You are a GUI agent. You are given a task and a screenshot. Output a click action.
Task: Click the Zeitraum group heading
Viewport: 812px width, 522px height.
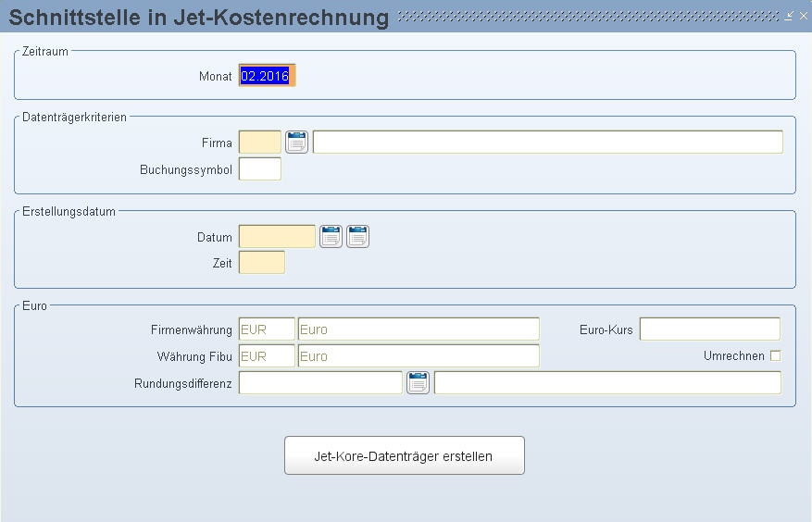coord(45,51)
